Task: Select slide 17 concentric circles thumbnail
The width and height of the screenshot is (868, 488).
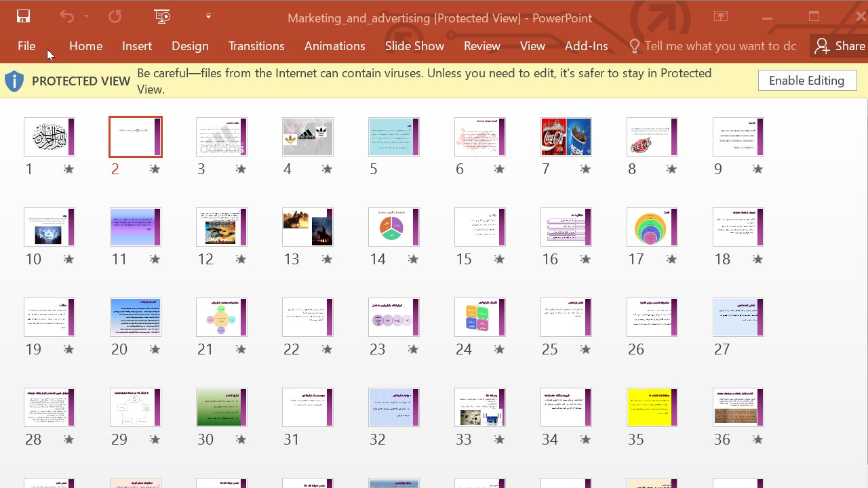Action: 652,227
